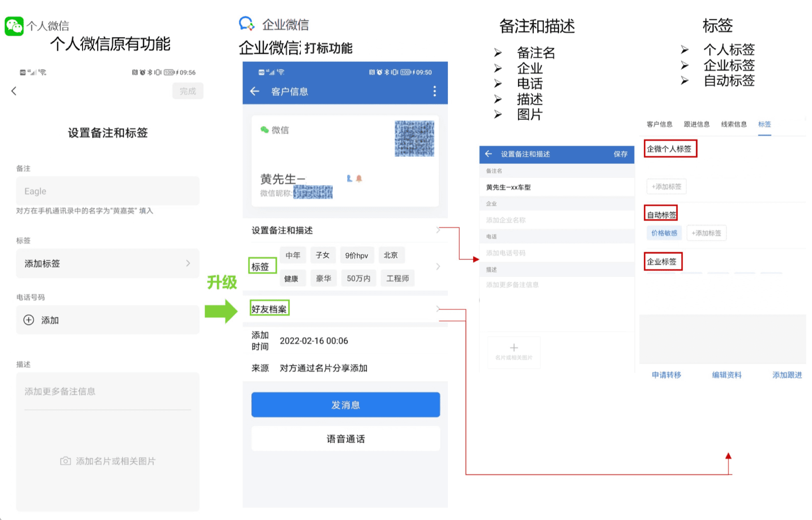This screenshot has width=812, height=520.
Task: Go back from 设置备注和描述 screen
Action: click(489, 154)
